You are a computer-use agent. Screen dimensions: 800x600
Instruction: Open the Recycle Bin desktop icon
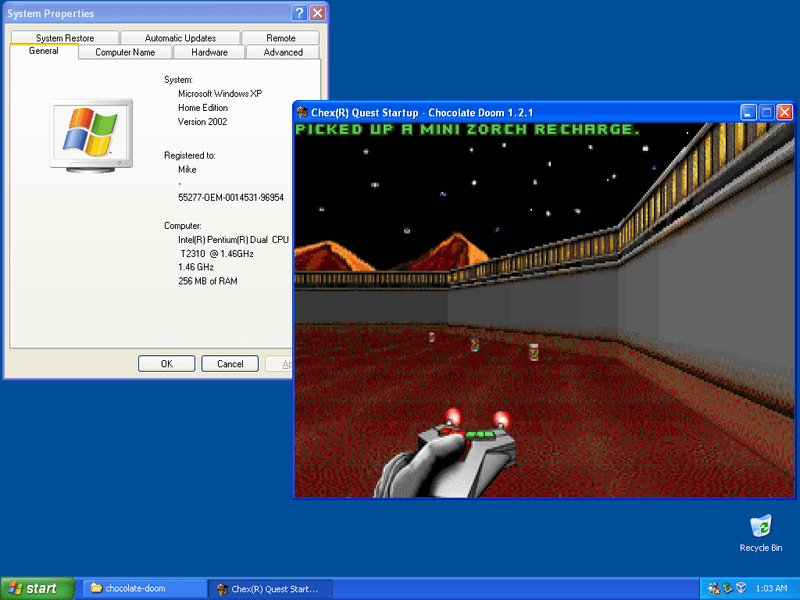point(761,533)
